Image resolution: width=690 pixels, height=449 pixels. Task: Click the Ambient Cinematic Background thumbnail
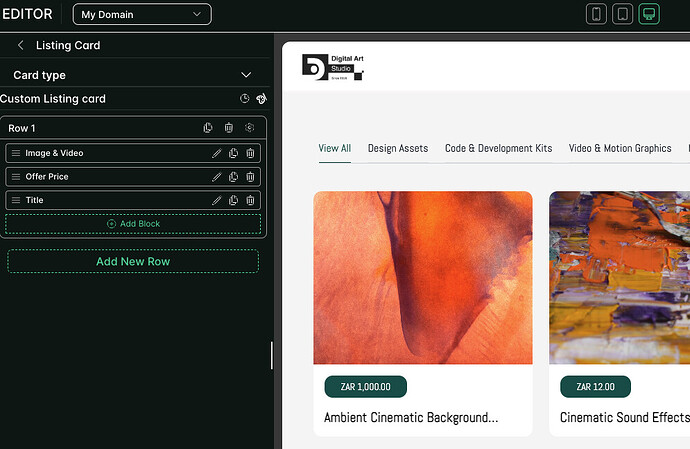(422, 277)
